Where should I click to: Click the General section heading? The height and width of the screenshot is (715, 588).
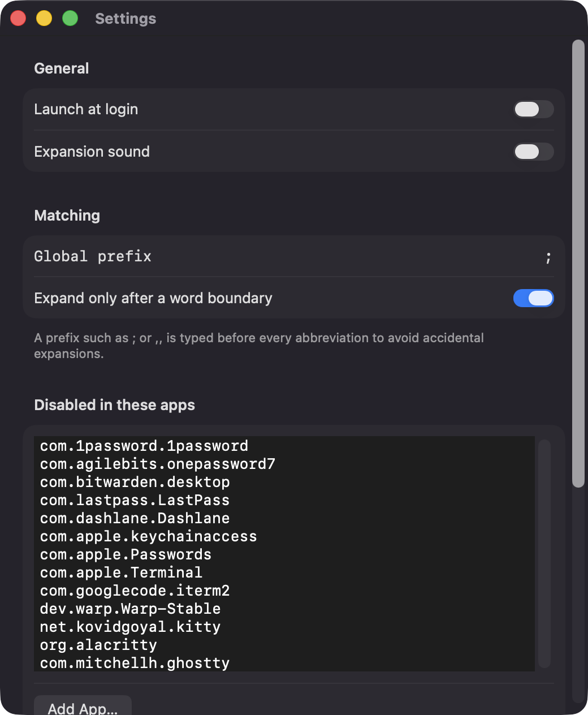62,68
